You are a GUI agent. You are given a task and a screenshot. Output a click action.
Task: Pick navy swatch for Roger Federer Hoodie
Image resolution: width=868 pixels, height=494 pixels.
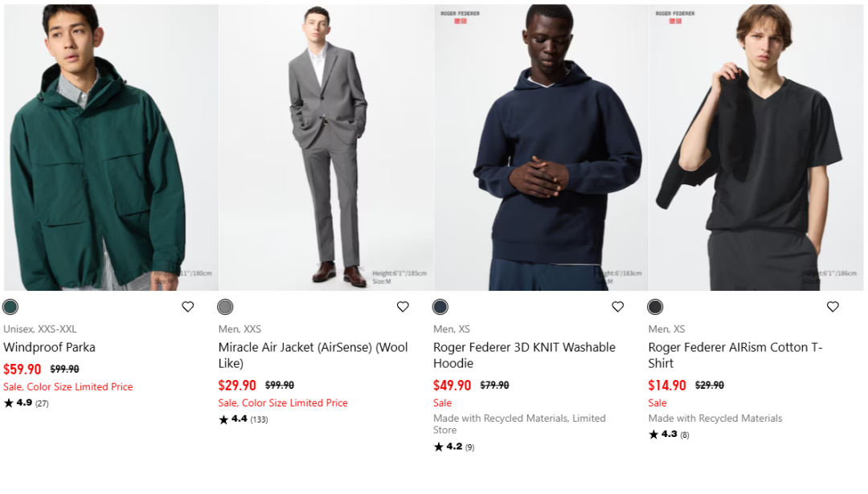[440, 307]
